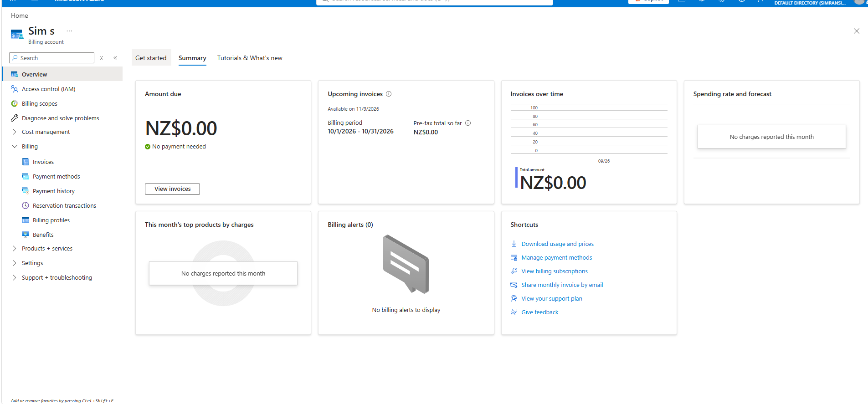The image size is (868, 404).
Task: Click the View invoices button
Action: coord(172,189)
